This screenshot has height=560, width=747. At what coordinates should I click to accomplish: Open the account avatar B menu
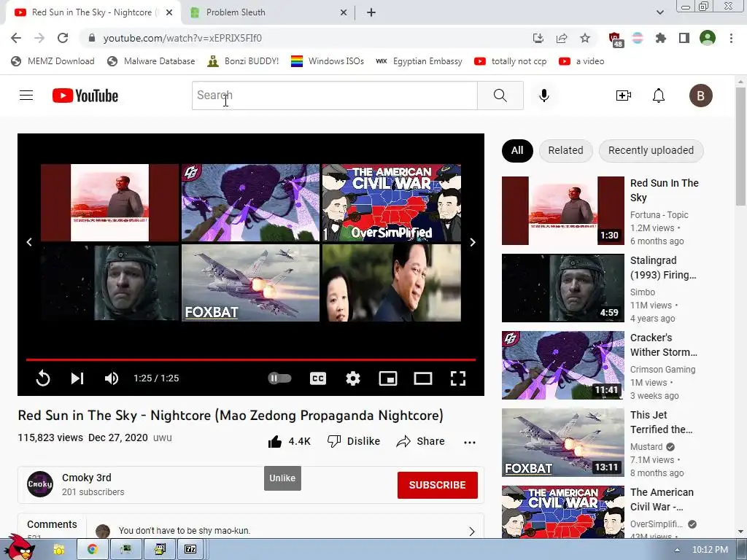click(x=700, y=96)
